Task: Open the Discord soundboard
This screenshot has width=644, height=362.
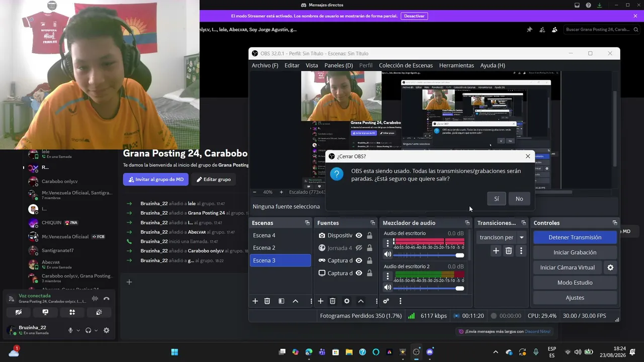Action: [x=99, y=312]
